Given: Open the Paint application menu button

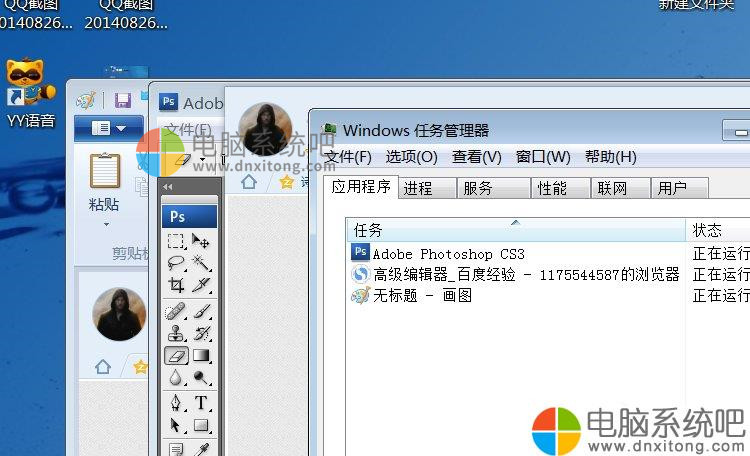Looking at the screenshot, I should point(109,128).
